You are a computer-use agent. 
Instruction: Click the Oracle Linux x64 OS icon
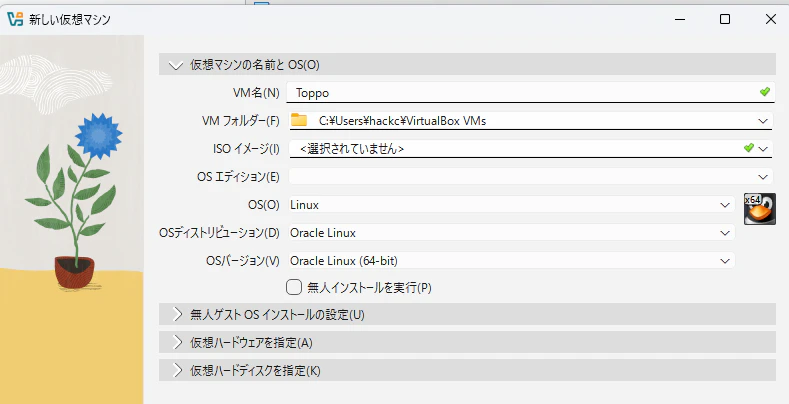click(760, 209)
